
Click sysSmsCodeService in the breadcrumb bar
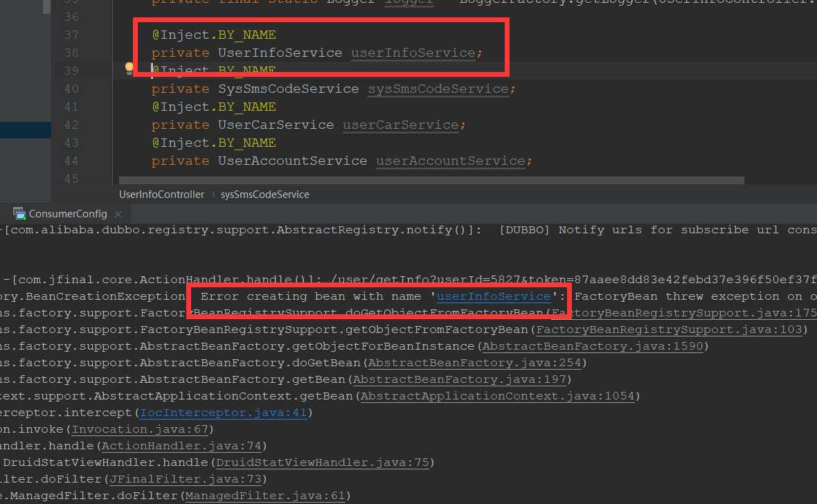[264, 195]
